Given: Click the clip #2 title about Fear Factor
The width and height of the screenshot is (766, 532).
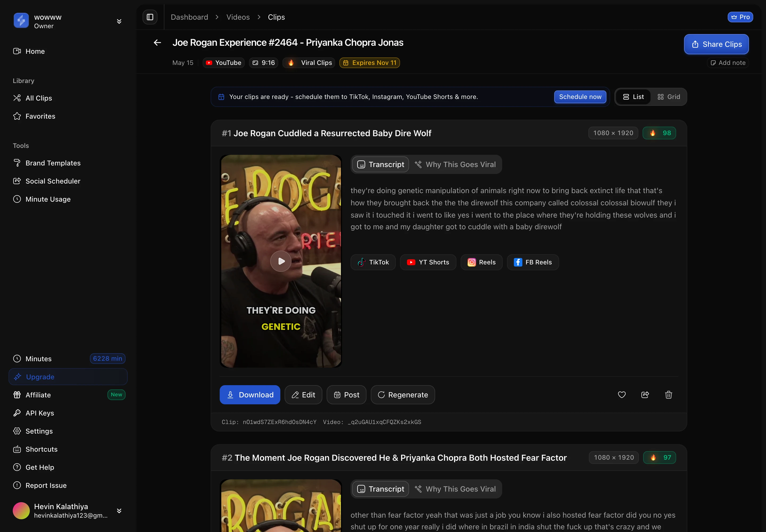Looking at the screenshot, I should pyautogui.click(x=400, y=458).
